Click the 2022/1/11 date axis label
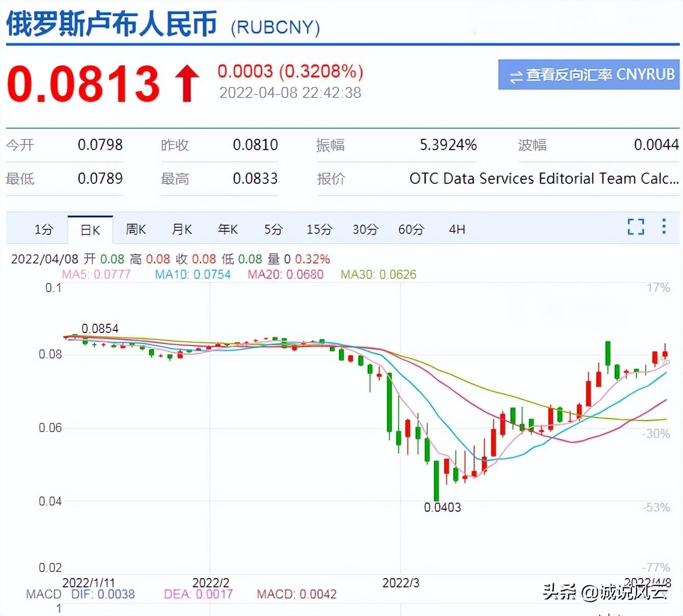 [89, 583]
